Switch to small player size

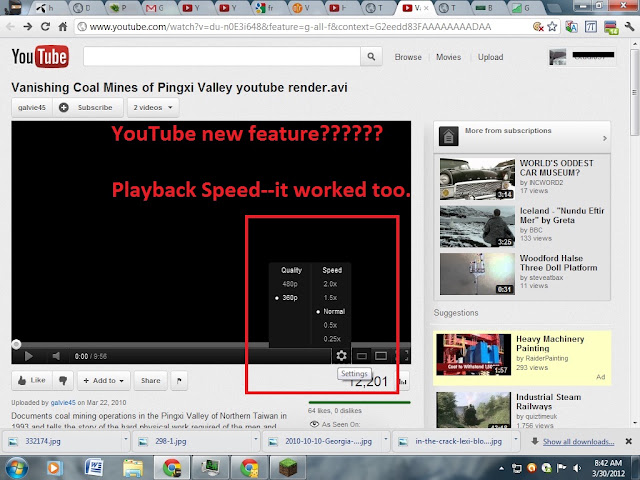click(362, 356)
